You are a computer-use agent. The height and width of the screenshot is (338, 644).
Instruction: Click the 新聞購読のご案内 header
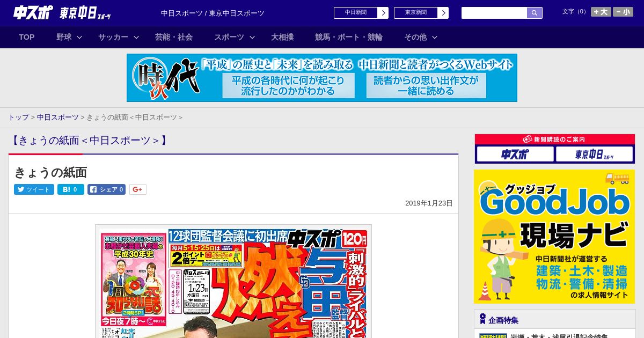coord(554,139)
